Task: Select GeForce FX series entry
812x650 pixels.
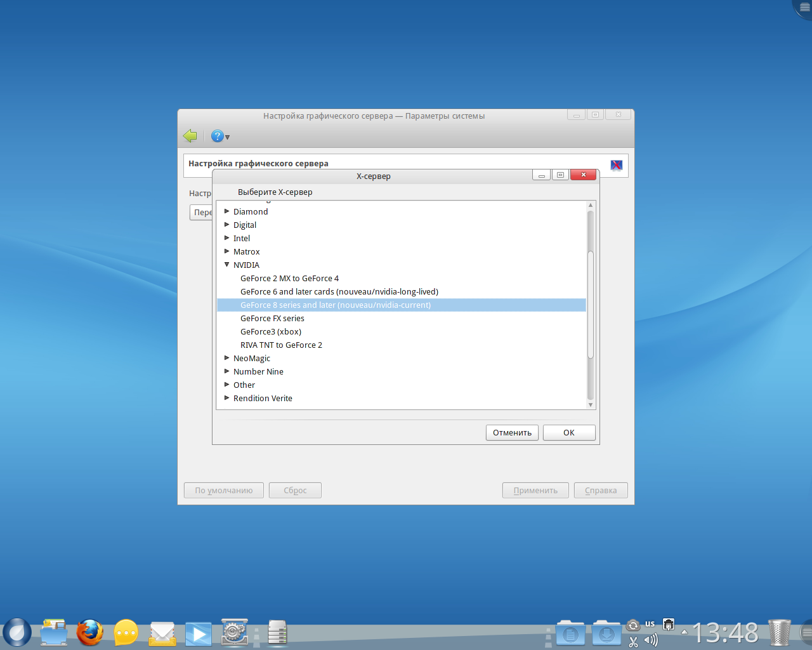Action: (x=272, y=319)
